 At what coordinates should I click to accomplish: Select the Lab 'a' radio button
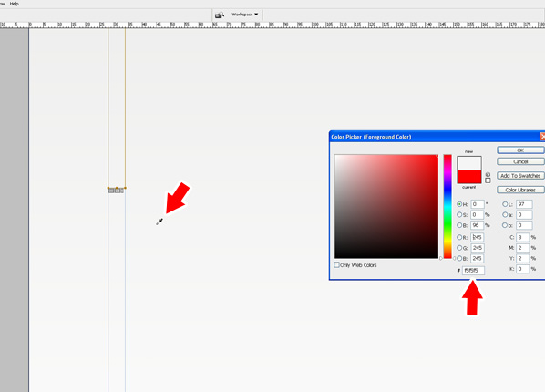pyautogui.click(x=505, y=214)
